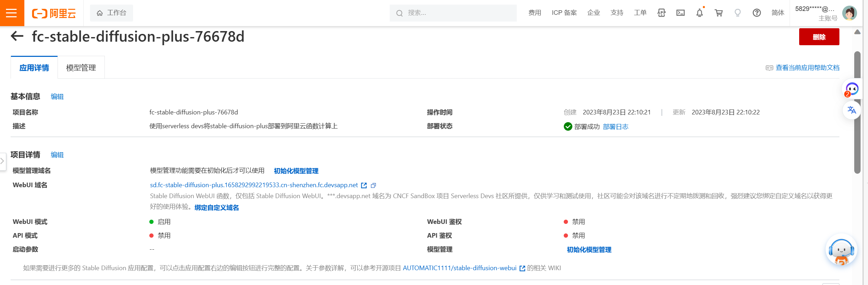Image resolution: width=868 pixels, height=285 pixels.
Task: Click the 5829*****@ account name
Action: 815,9
